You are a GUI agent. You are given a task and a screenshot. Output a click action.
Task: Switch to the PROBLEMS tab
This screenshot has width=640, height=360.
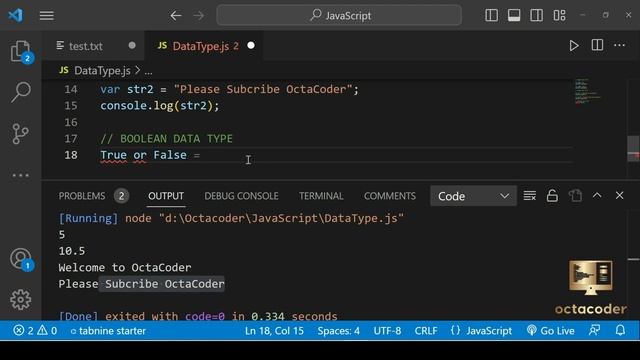click(x=82, y=196)
